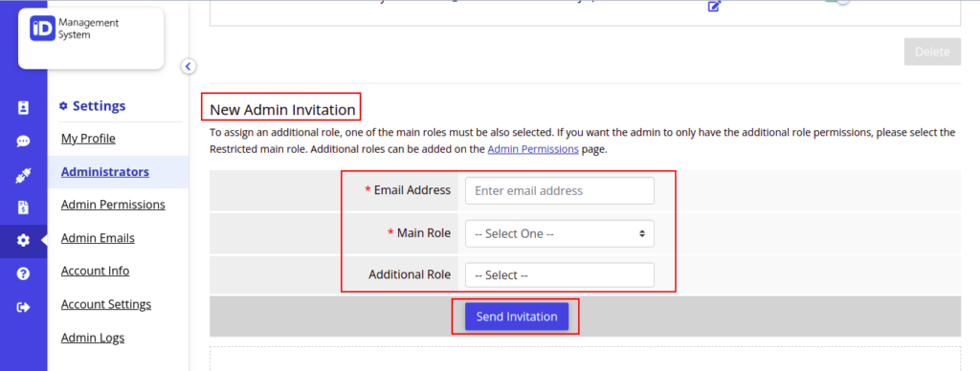This screenshot has height=371, width=980.
Task: Open the invoice billing icon in sidebar
Action: (23, 208)
